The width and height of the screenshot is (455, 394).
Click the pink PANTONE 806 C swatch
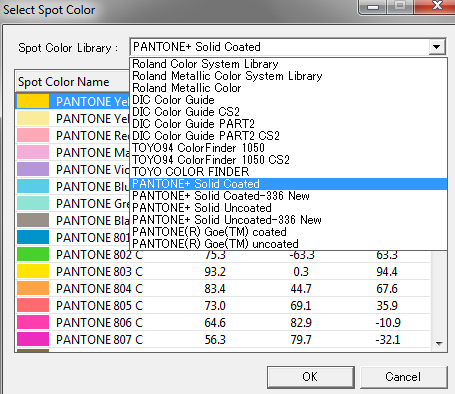pyautogui.click(x=33, y=322)
